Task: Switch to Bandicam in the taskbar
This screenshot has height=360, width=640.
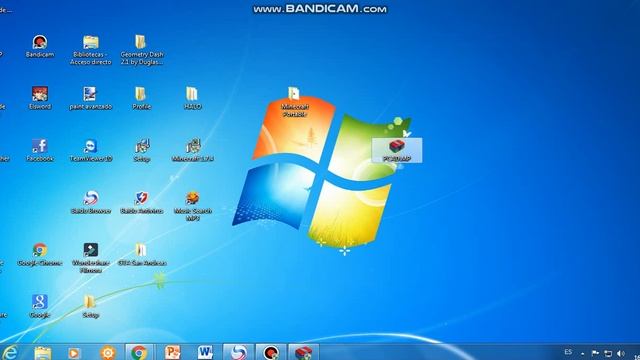Action: point(271,352)
